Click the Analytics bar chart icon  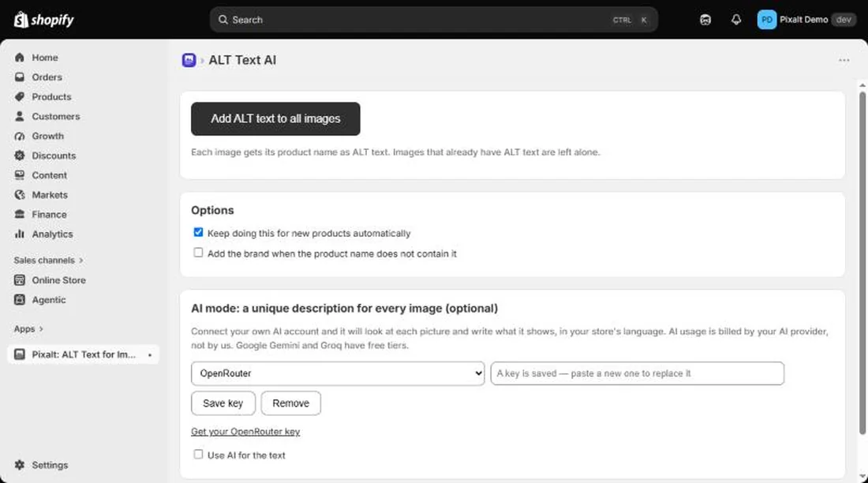tap(20, 234)
